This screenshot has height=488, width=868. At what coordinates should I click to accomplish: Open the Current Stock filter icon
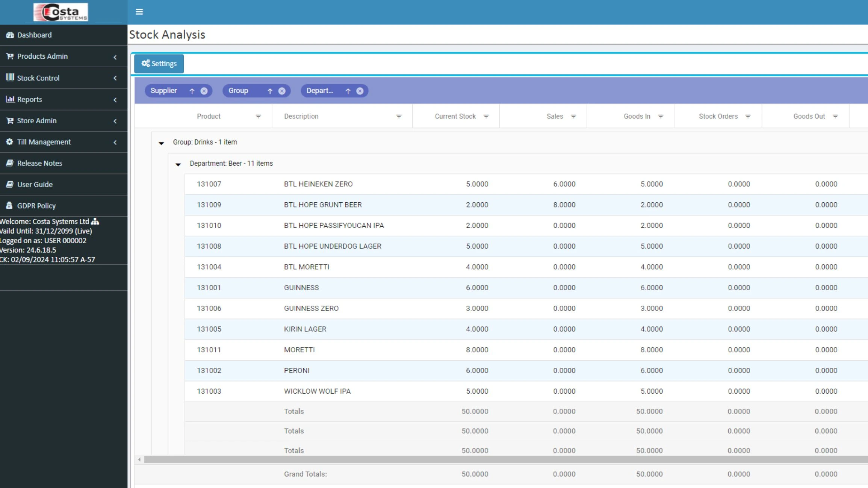(x=486, y=117)
